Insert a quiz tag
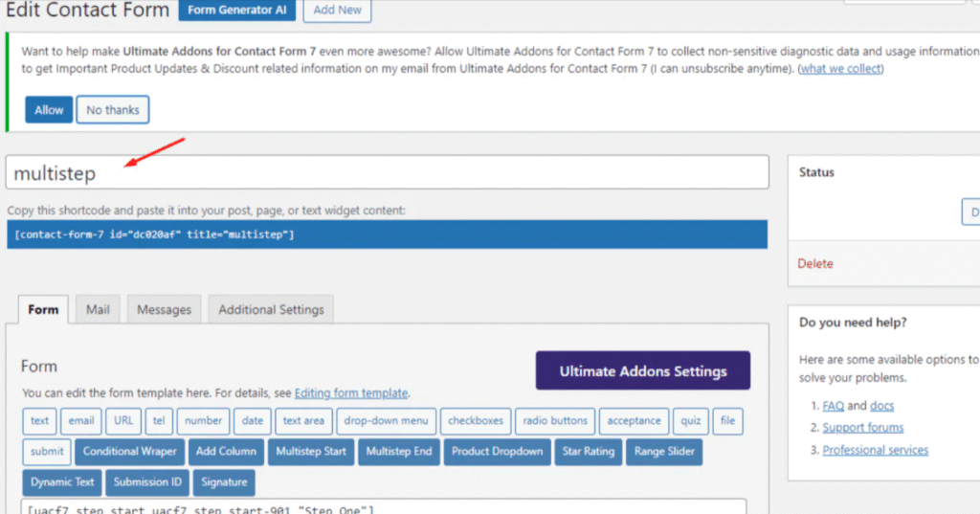This screenshot has width=980, height=514. tap(691, 421)
